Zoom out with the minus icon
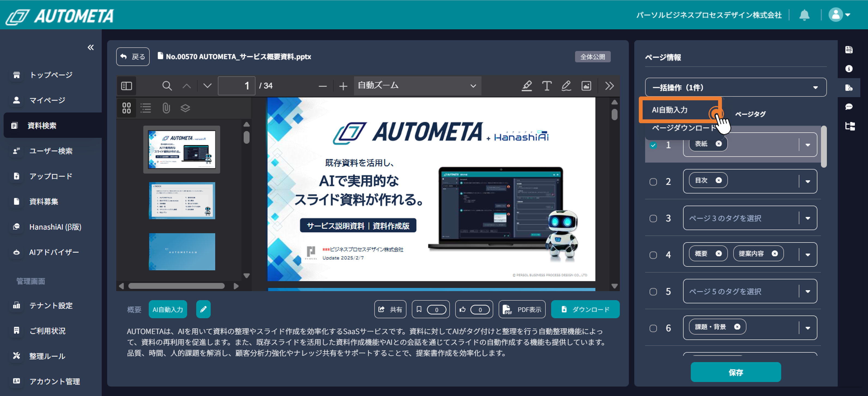The height and width of the screenshot is (396, 868). 322,86
